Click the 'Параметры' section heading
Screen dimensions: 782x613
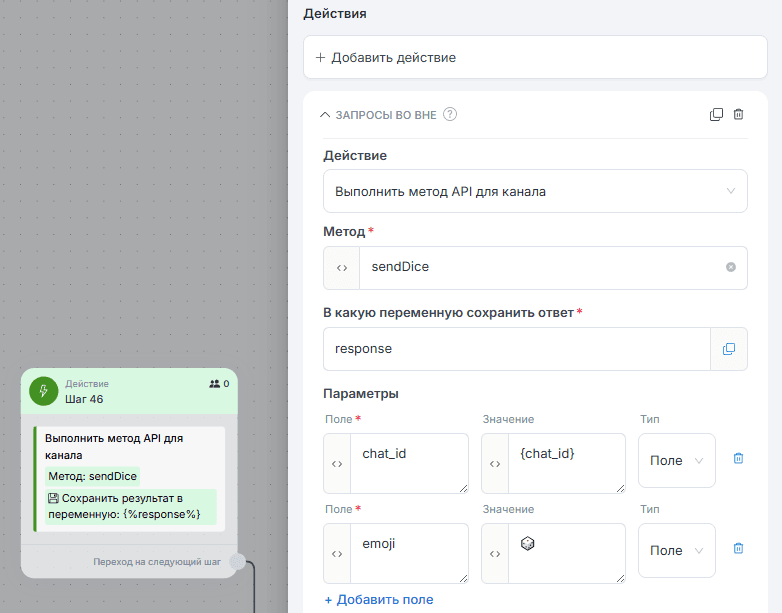[x=361, y=394]
